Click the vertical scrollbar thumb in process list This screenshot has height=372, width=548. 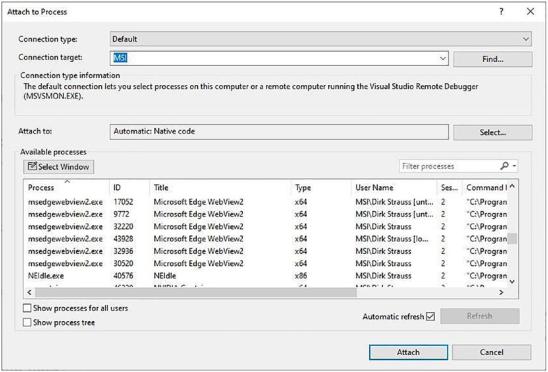(512, 238)
